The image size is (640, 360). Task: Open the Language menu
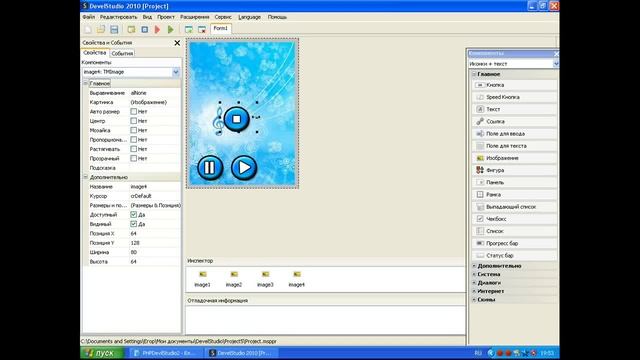tap(249, 17)
